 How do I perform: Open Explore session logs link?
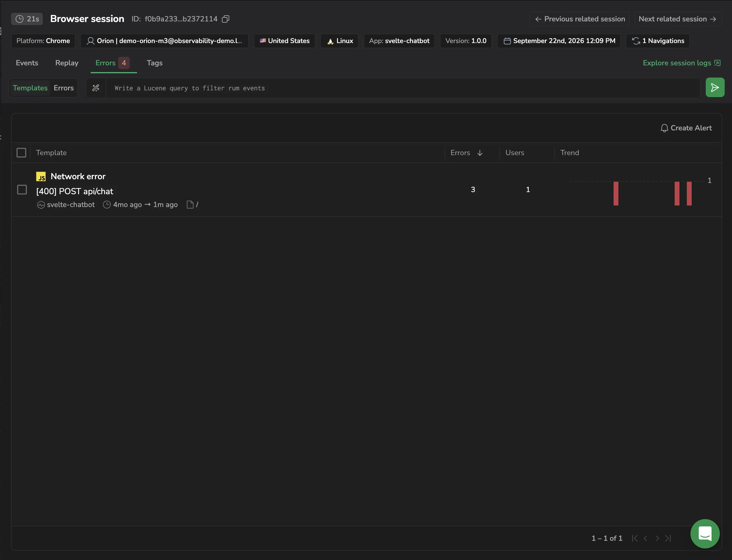pos(682,63)
